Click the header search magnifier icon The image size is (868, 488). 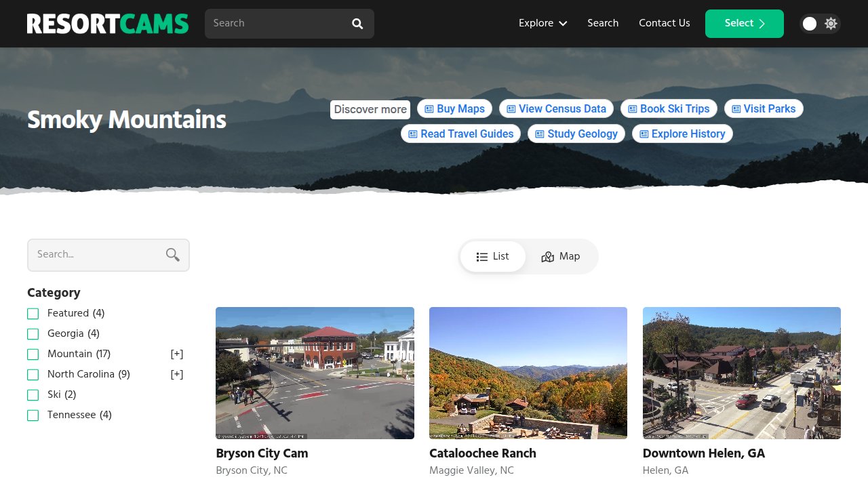(357, 24)
